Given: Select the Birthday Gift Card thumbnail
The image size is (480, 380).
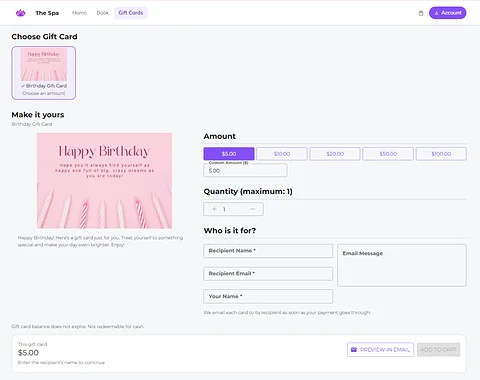Looking at the screenshot, I should (44, 73).
